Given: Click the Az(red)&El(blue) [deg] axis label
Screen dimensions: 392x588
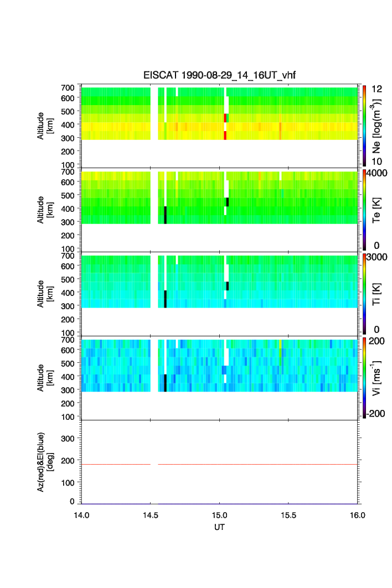Looking at the screenshot, I should tap(45, 462).
